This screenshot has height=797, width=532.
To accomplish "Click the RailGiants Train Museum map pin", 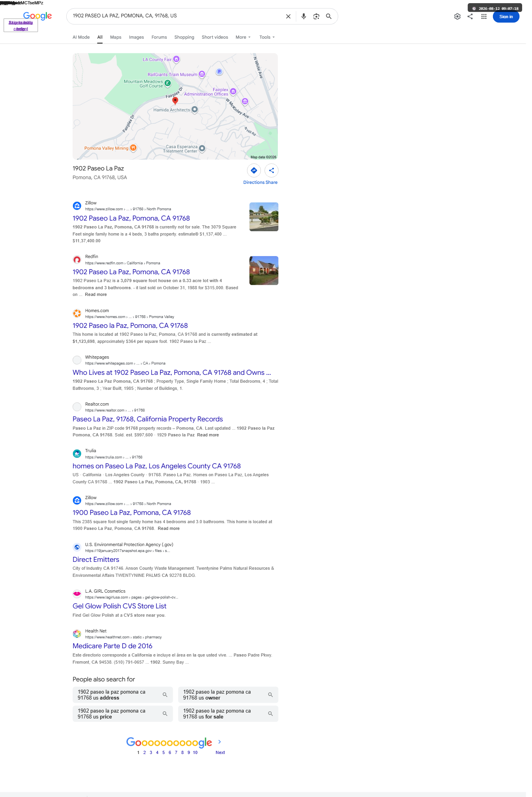I will [x=202, y=74].
